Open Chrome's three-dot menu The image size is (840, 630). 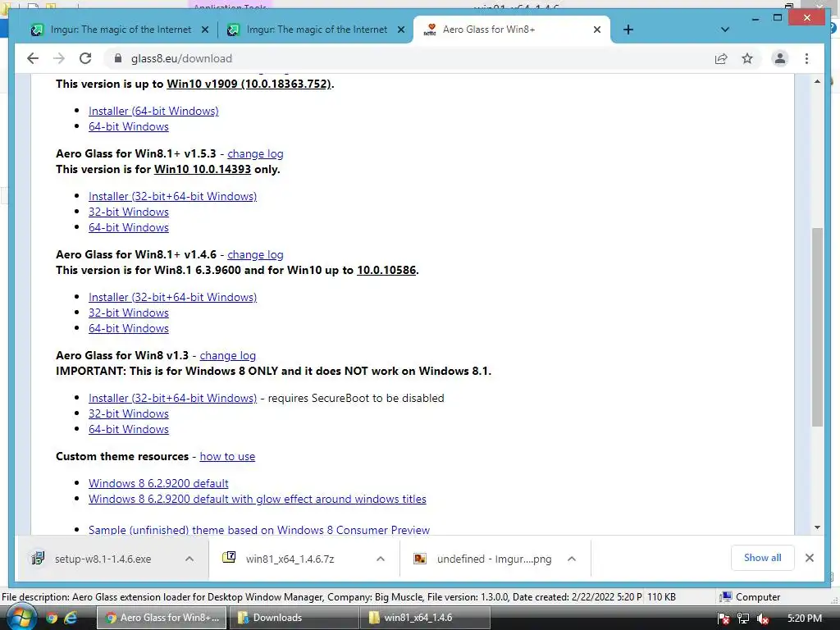point(807,58)
